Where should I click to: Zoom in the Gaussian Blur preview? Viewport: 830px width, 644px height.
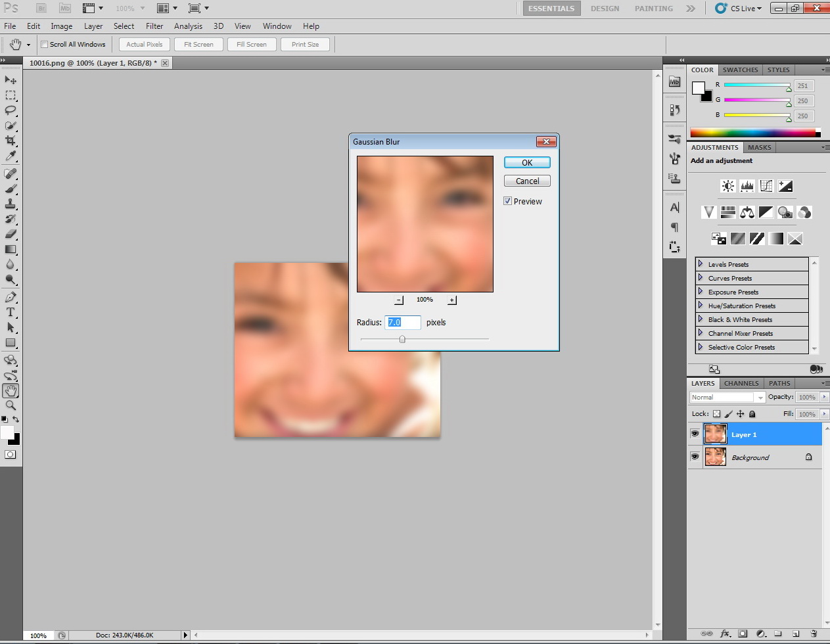coord(451,300)
